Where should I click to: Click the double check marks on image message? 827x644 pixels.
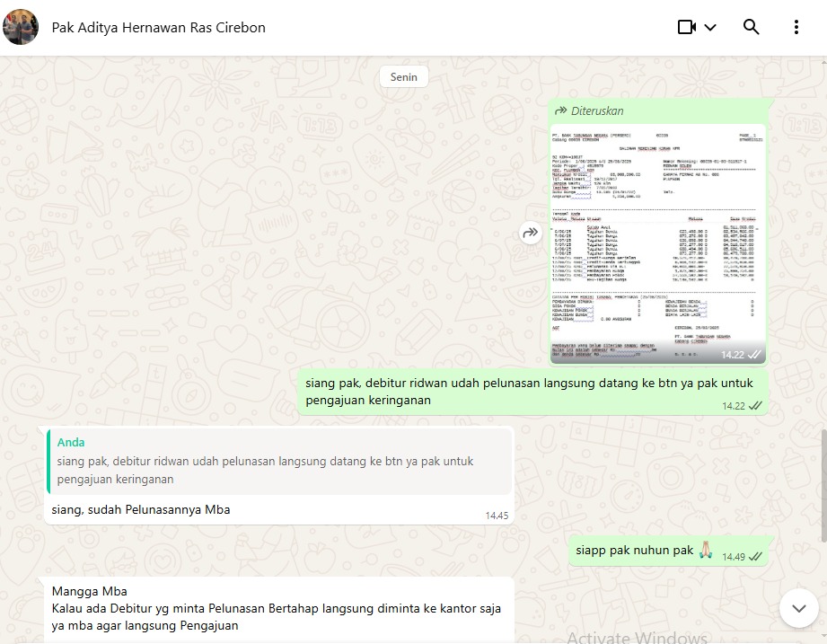tap(754, 355)
